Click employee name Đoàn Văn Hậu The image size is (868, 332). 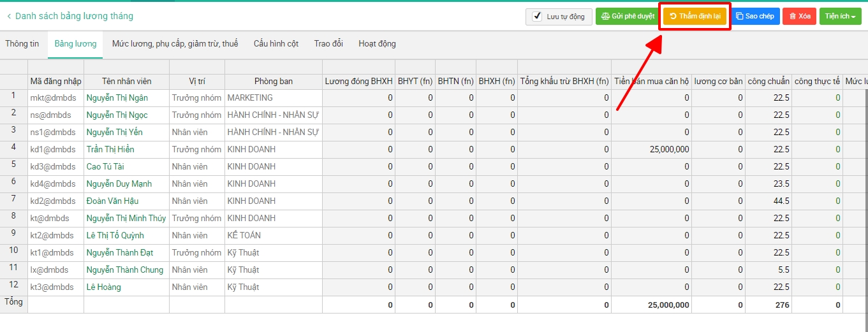point(112,201)
